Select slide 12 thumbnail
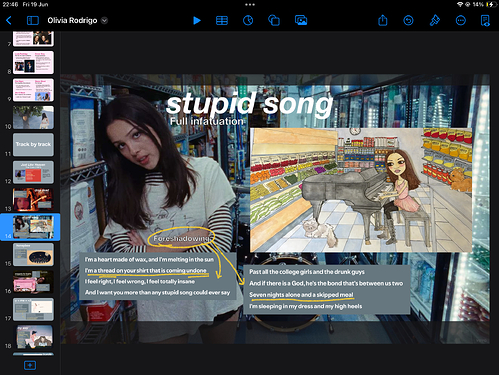 coord(33,172)
